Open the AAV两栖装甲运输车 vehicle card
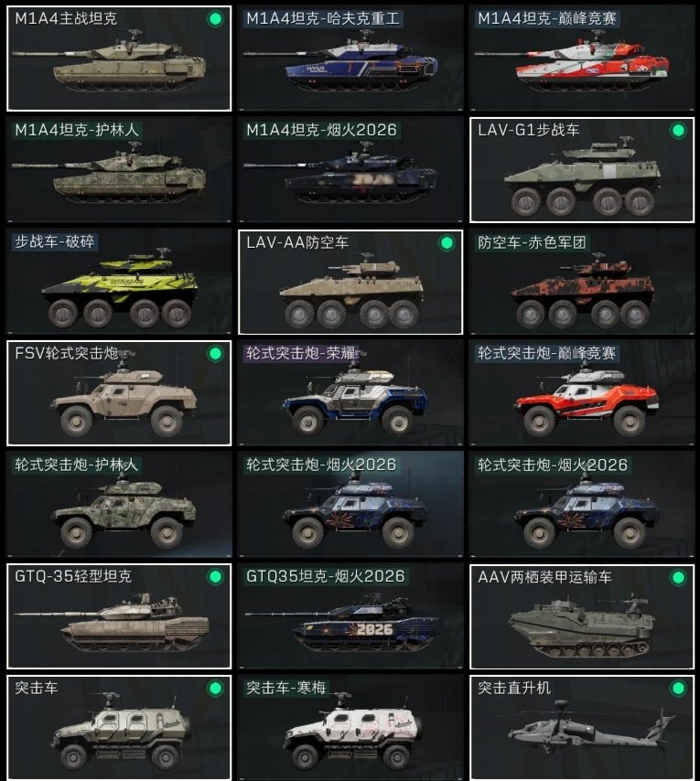This screenshot has height=781, width=700. [x=582, y=616]
